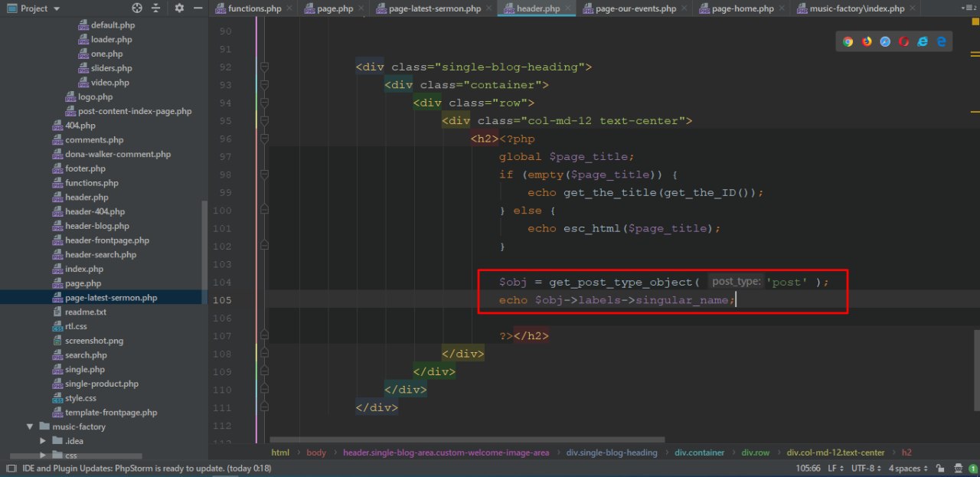Toggle tool window bars icon in status bar
Image resolution: width=980 pixels, height=477 pixels.
click(x=11, y=468)
